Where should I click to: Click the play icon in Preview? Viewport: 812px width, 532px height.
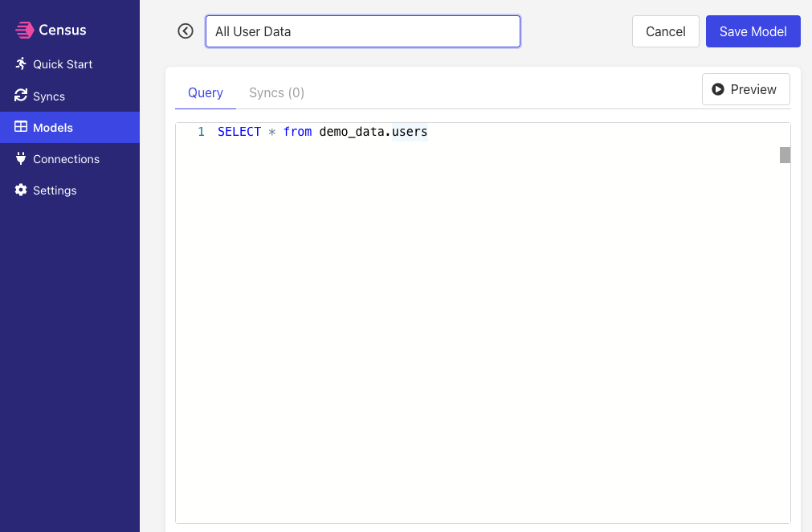click(x=718, y=90)
